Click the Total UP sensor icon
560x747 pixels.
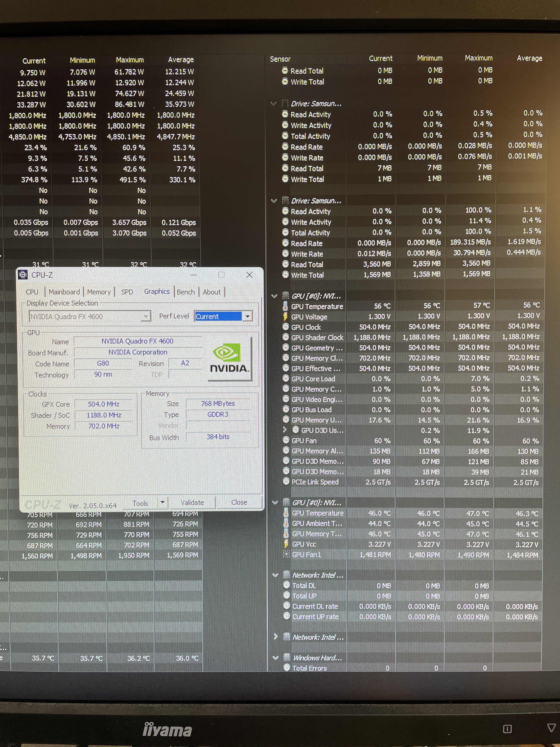tap(287, 595)
